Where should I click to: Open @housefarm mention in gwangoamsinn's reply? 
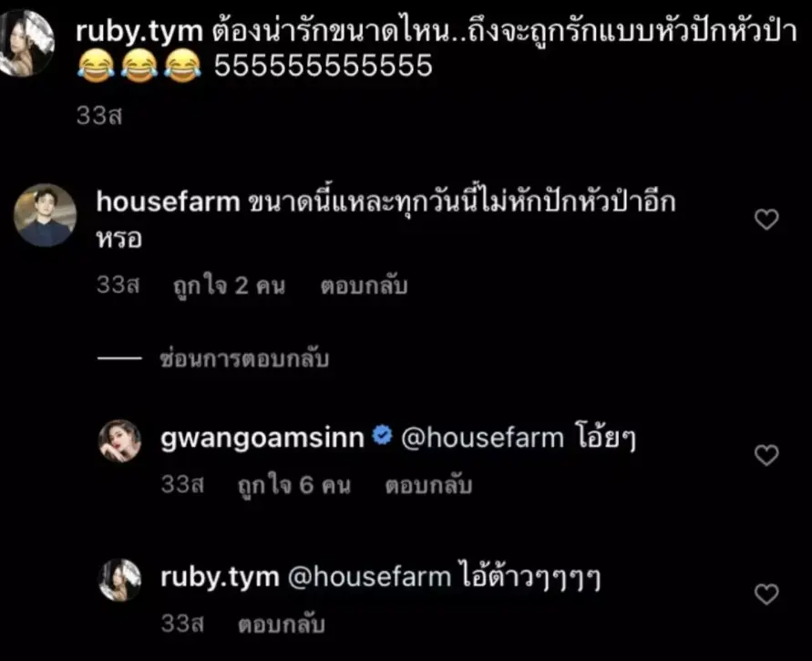click(482, 439)
